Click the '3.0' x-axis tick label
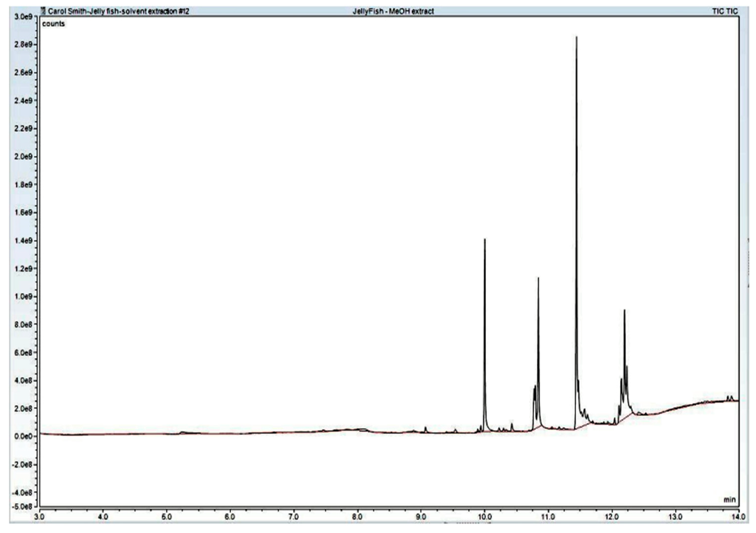This screenshot has height=533, width=756. click(x=40, y=517)
